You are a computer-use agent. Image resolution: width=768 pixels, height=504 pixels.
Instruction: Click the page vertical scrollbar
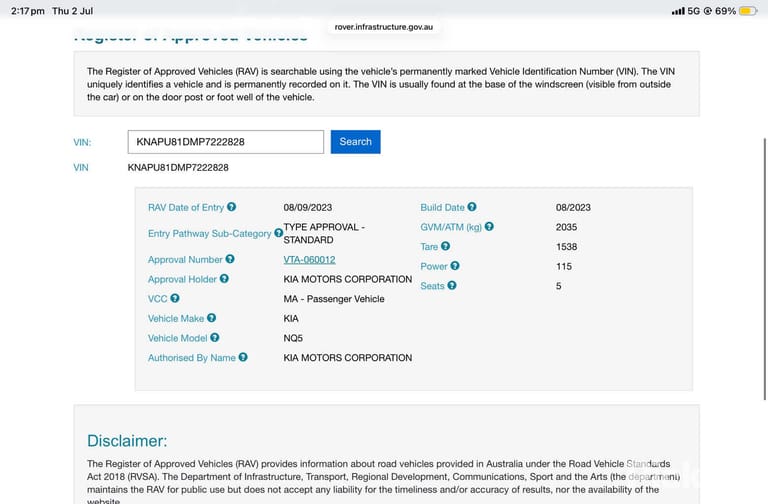coord(765,268)
